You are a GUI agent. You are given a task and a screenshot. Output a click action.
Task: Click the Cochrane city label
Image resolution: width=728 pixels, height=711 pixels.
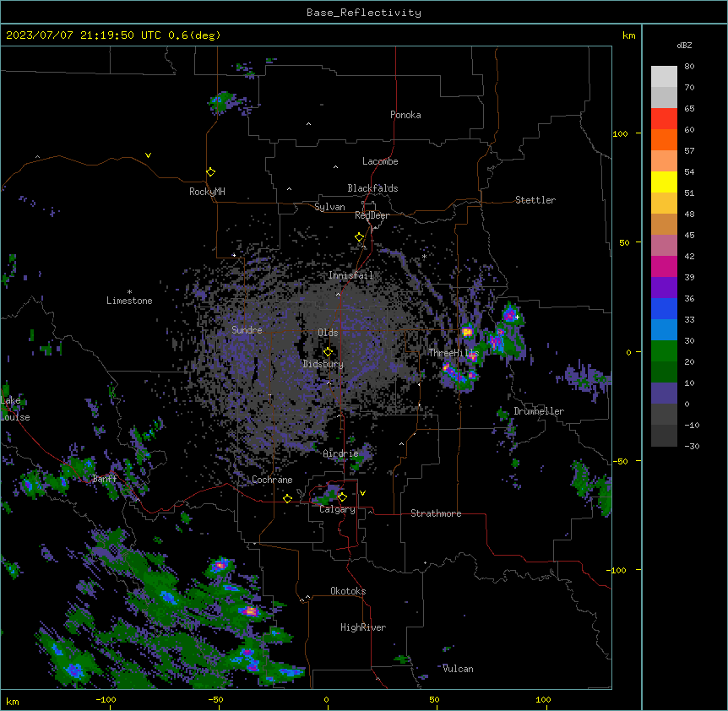pyautogui.click(x=272, y=480)
